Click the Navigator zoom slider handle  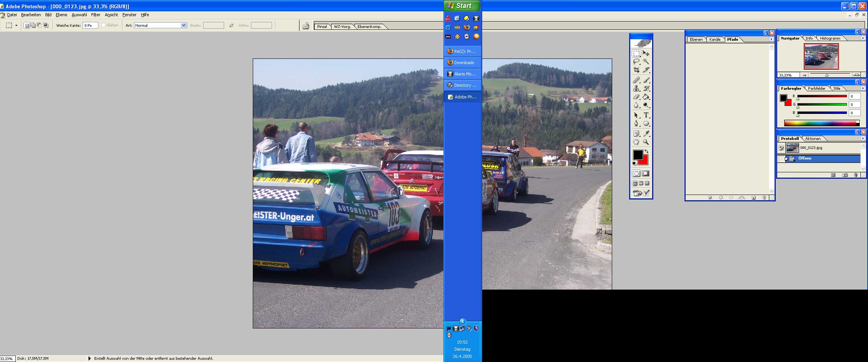(x=827, y=75)
